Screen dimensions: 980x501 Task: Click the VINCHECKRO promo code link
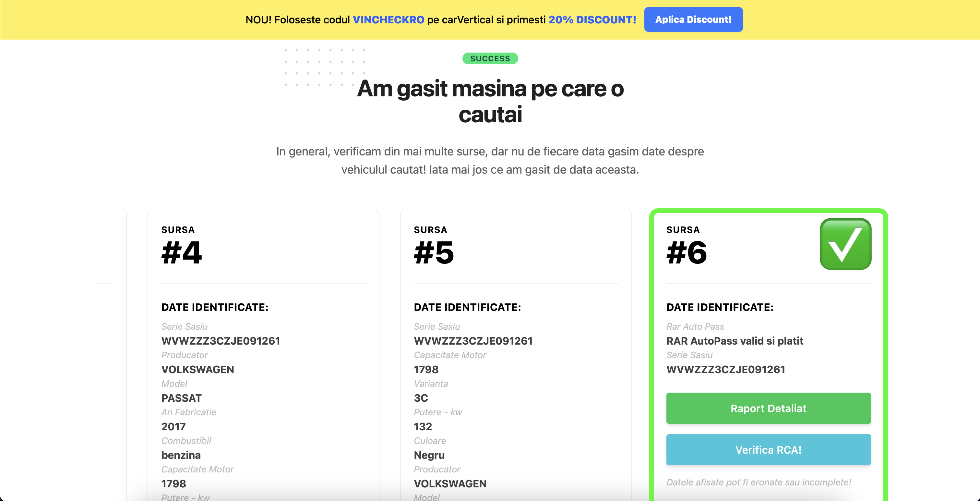coord(388,20)
